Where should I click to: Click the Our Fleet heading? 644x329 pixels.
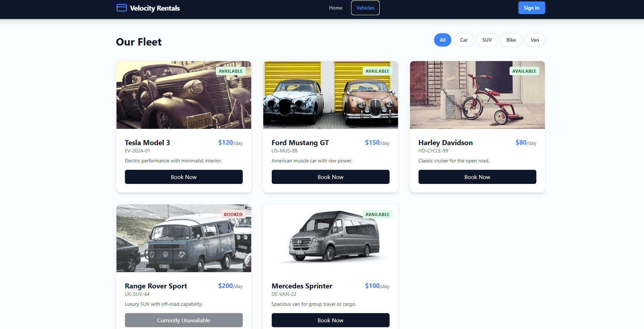pyautogui.click(x=139, y=42)
